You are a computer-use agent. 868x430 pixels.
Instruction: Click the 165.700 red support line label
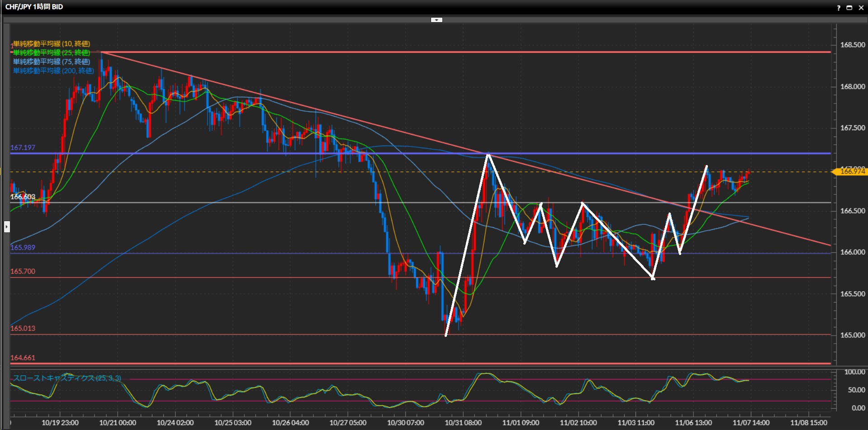coord(23,271)
